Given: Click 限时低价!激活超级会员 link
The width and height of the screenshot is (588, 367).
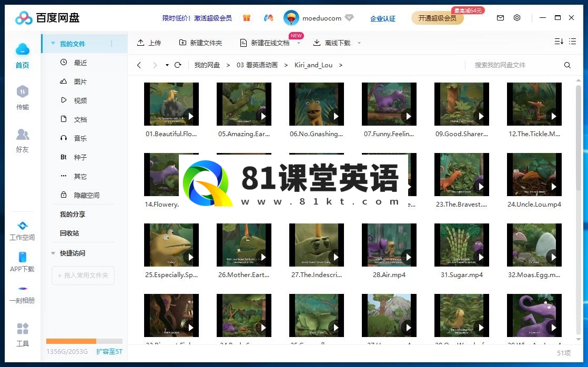Looking at the screenshot, I should [x=197, y=18].
